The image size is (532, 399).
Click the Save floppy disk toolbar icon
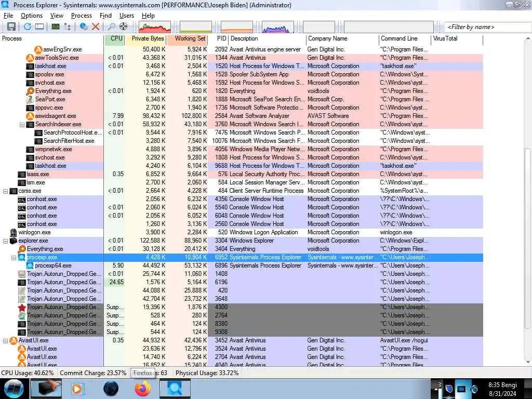(11, 27)
